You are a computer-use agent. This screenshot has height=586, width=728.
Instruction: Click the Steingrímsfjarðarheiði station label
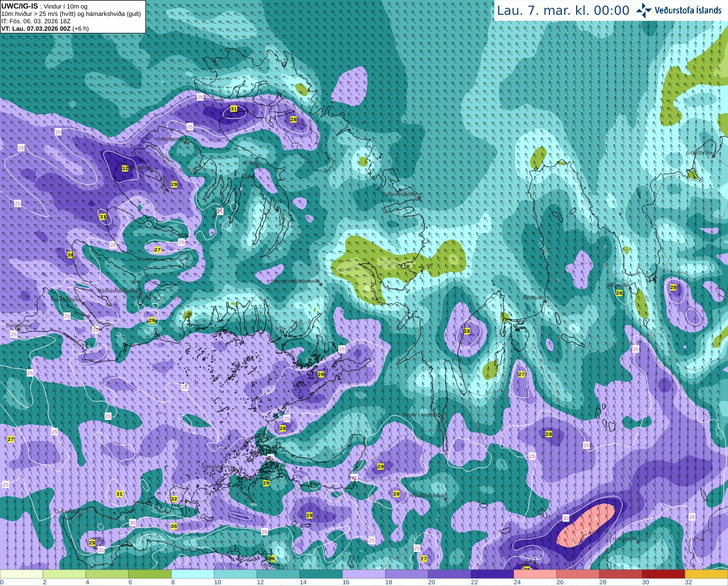tap(295, 280)
